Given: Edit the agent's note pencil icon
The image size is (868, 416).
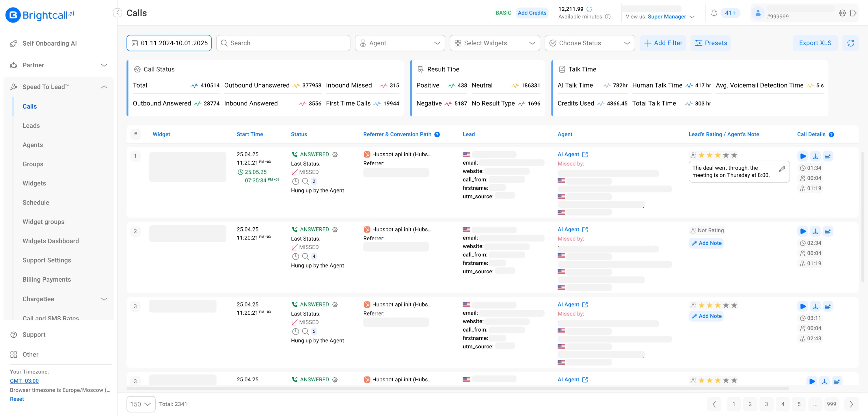Looking at the screenshot, I should tap(782, 168).
